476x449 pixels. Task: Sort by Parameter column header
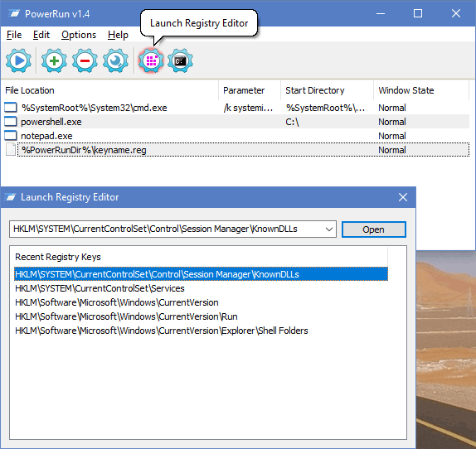coord(250,90)
